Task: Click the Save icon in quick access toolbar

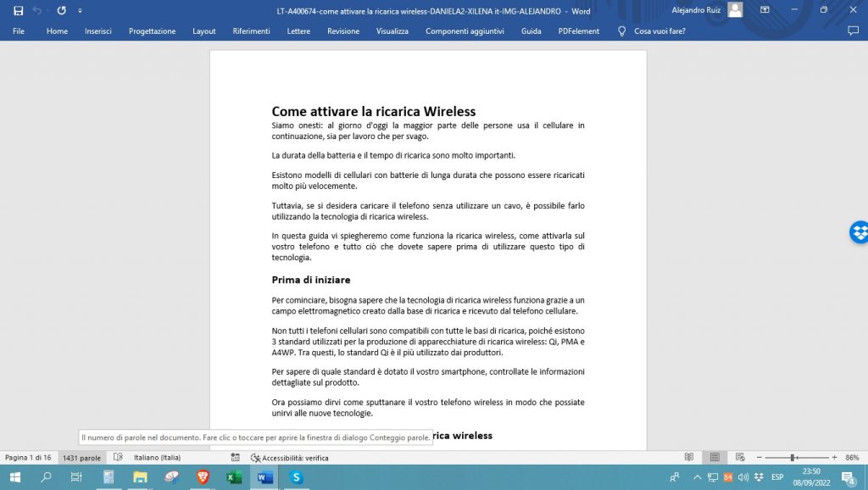Action: coord(19,11)
